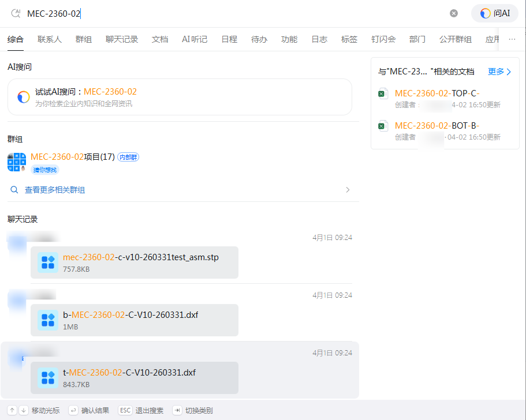Expand 查看更多相关群组 chevron arrow

(x=348, y=190)
